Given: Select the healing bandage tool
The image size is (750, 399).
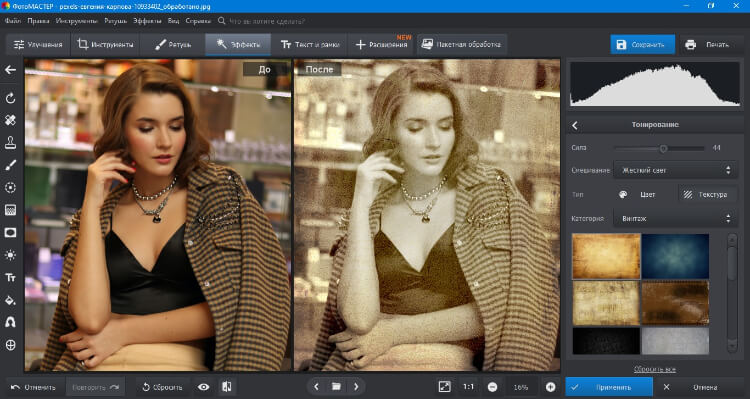Looking at the screenshot, I should tap(11, 120).
